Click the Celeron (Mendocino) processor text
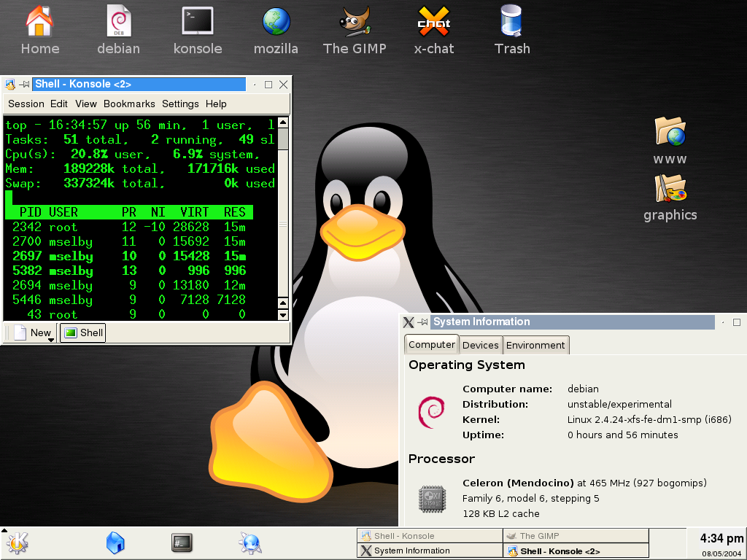 tap(518, 483)
